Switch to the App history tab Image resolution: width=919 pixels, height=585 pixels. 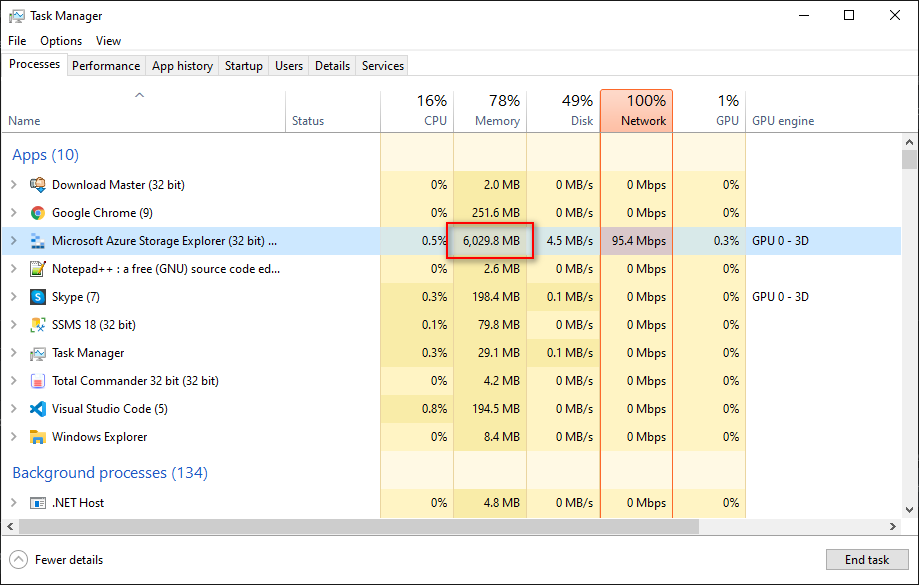pyautogui.click(x=182, y=66)
